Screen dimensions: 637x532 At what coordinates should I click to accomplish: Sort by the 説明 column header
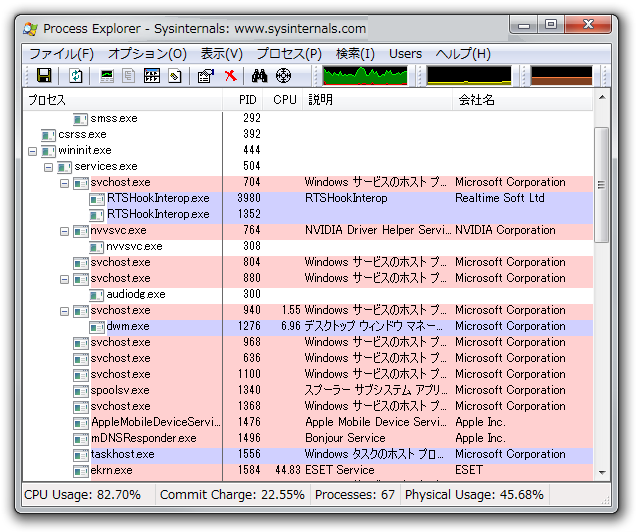377,99
